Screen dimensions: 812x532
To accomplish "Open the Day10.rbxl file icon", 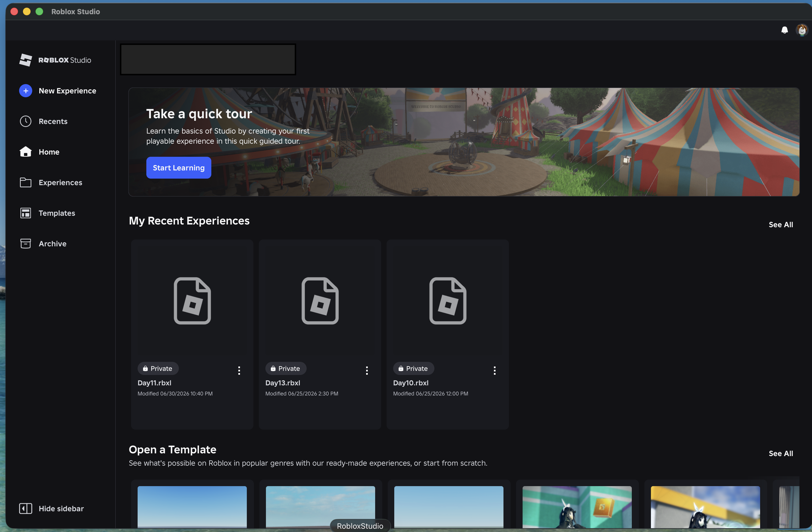I will (448, 301).
